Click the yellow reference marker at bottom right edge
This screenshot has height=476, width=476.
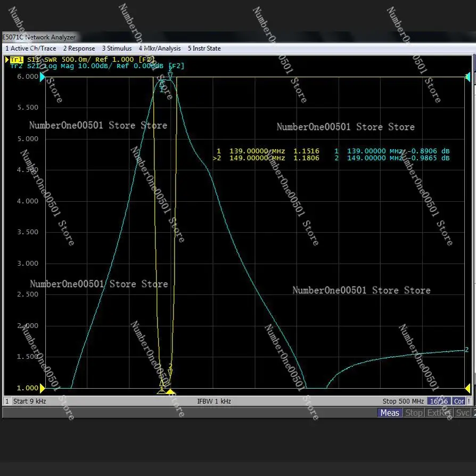468,388
